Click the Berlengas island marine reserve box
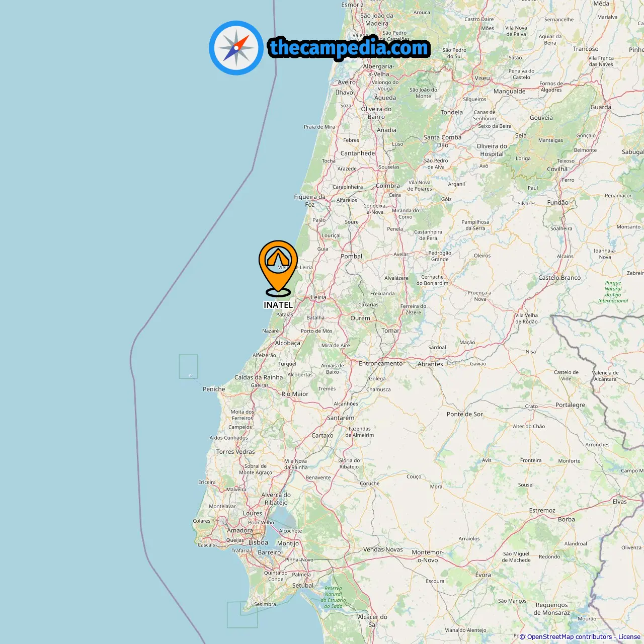 (x=188, y=366)
